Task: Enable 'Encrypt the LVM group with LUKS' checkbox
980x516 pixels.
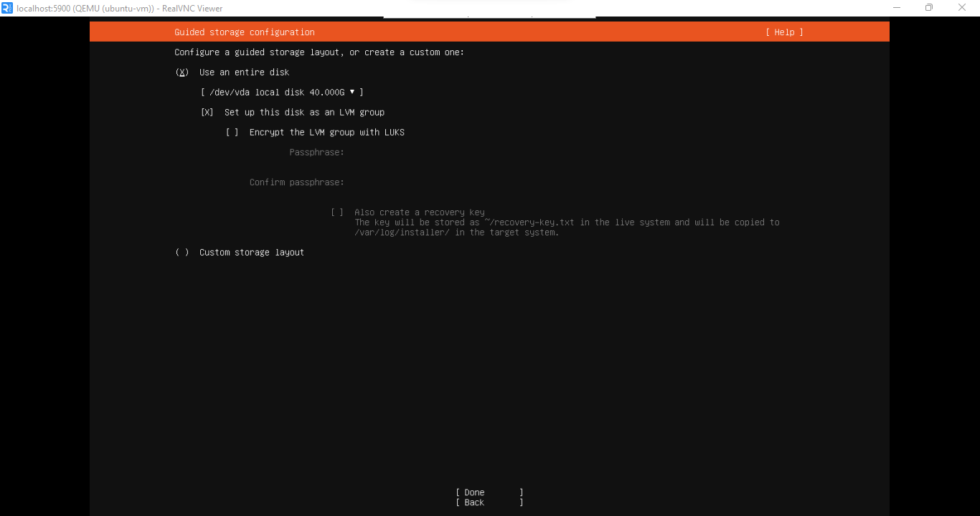Action: pos(232,133)
